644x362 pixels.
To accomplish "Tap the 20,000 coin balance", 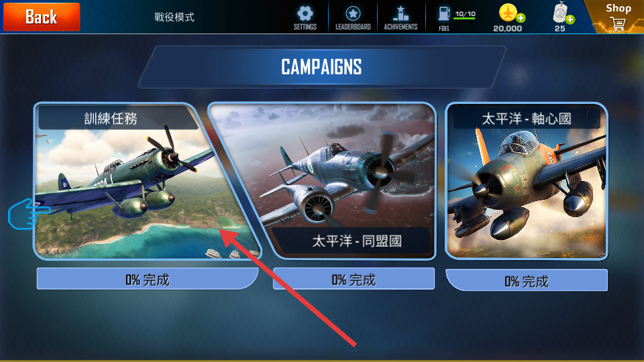I will [x=508, y=28].
